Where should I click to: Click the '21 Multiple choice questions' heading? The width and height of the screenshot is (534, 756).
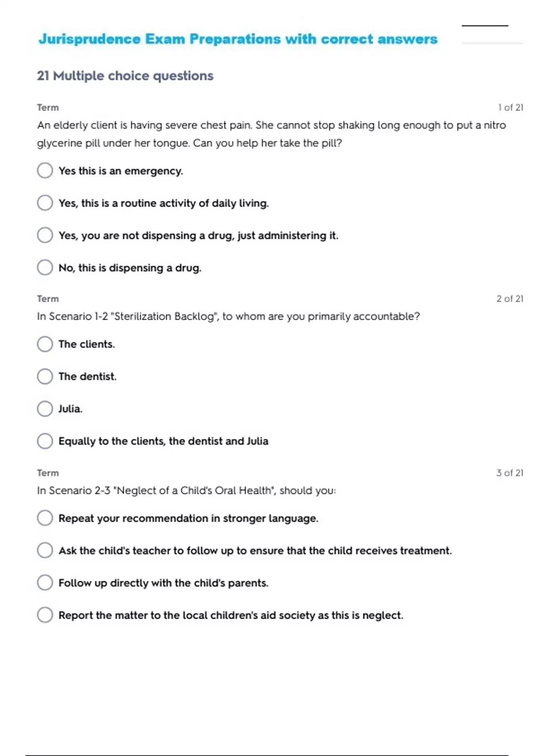125,76
